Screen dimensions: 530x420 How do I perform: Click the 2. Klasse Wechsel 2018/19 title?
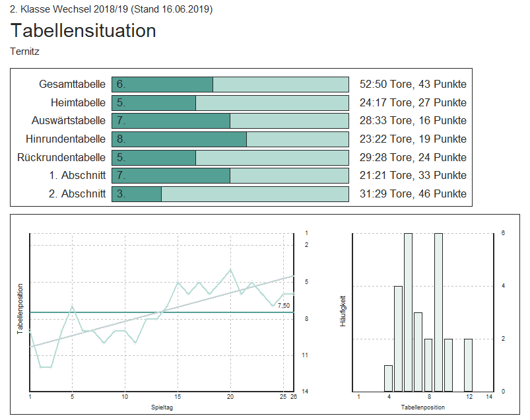coord(111,9)
